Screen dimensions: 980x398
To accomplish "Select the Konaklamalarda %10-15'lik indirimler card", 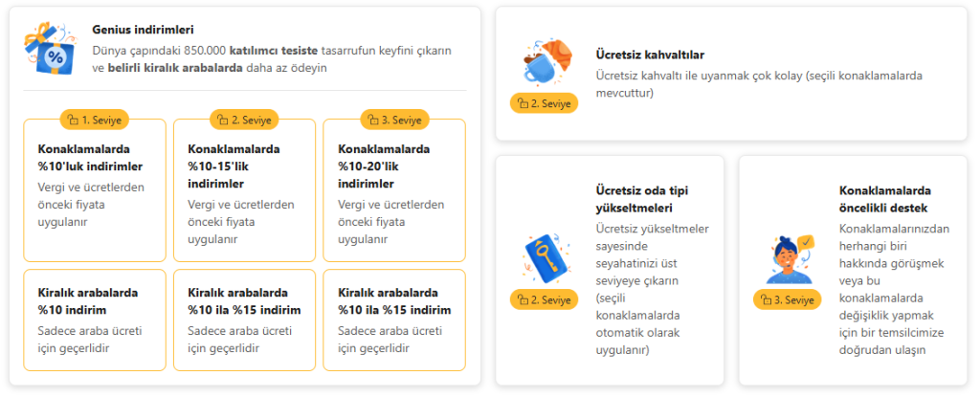I will (x=244, y=190).
